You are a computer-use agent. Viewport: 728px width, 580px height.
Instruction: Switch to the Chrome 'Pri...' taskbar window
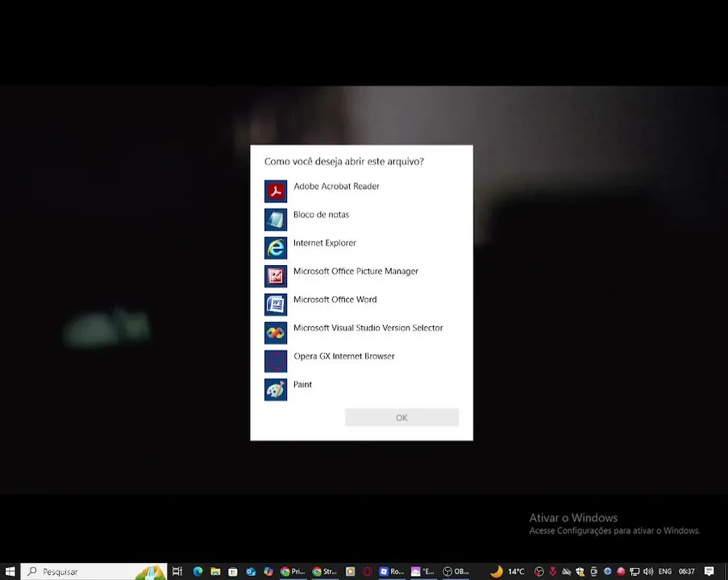(293, 571)
